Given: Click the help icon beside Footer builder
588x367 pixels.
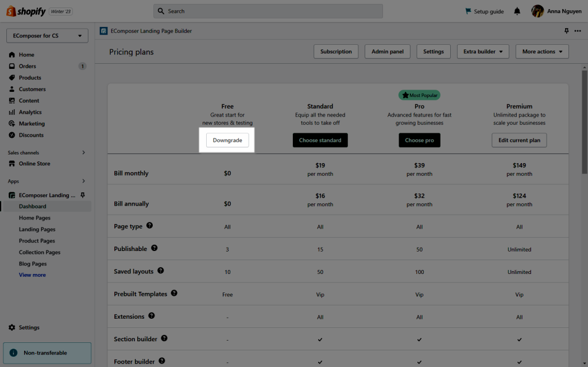Looking at the screenshot, I should pyautogui.click(x=161, y=361).
